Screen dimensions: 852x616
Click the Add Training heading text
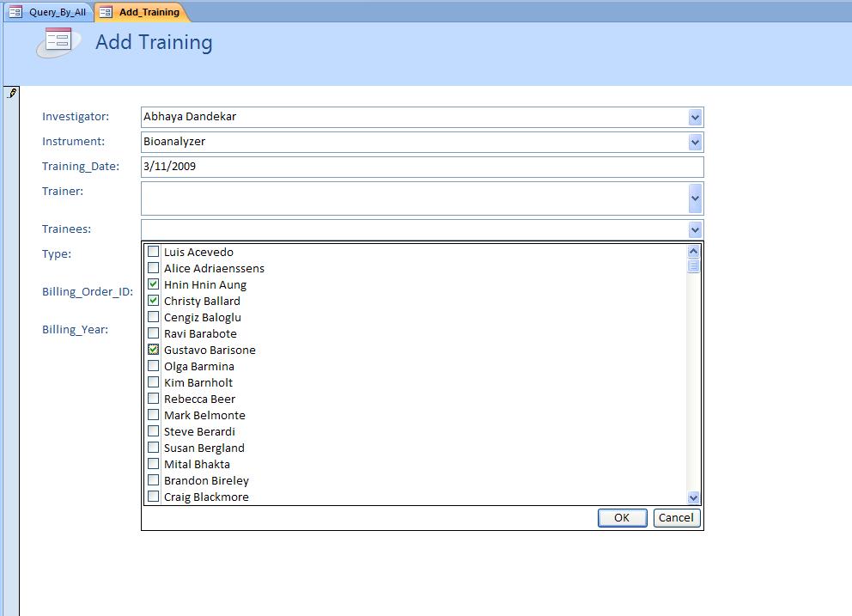pos(154,42)
